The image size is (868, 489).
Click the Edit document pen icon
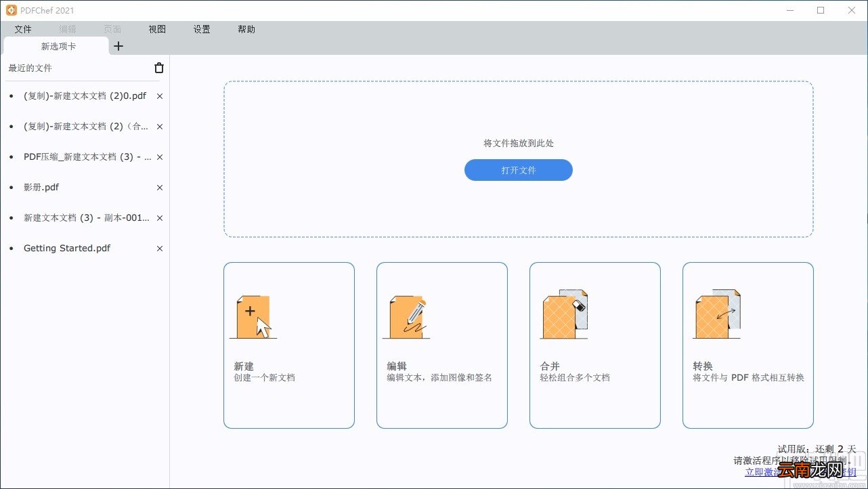tap(406, 317)
